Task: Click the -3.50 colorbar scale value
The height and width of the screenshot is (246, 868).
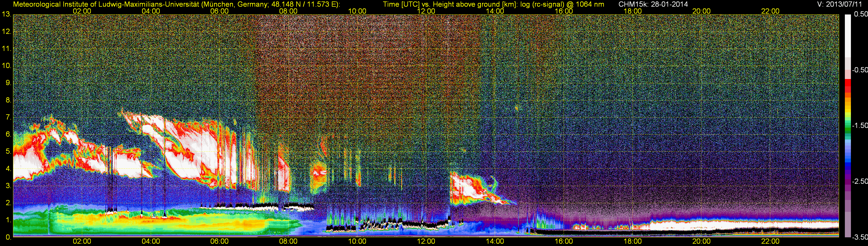Action: point(860,237)
